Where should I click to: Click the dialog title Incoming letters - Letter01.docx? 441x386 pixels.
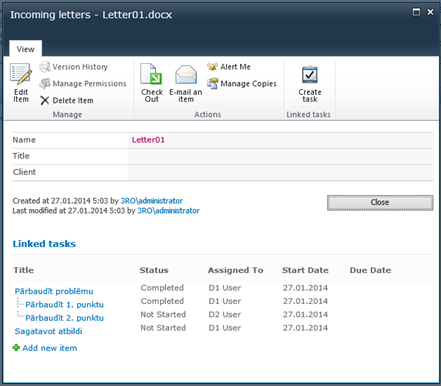(x=91, y=15)
